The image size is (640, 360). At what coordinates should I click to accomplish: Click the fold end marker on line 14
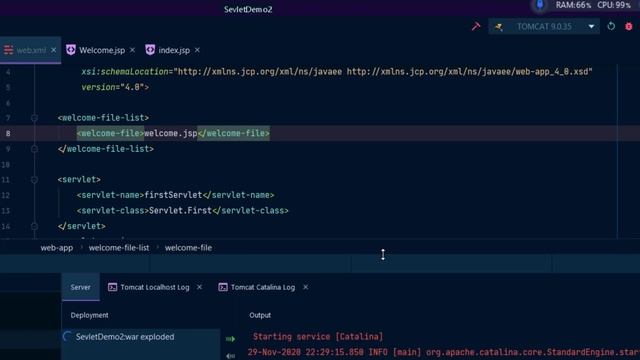[x=34, y=226]
